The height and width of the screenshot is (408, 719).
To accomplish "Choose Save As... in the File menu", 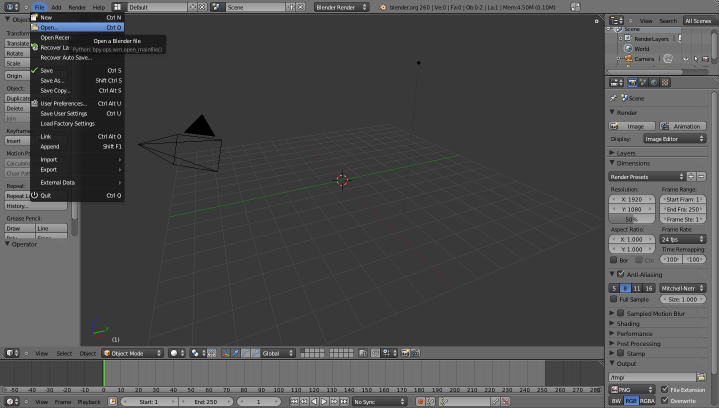I will [77, 80].
